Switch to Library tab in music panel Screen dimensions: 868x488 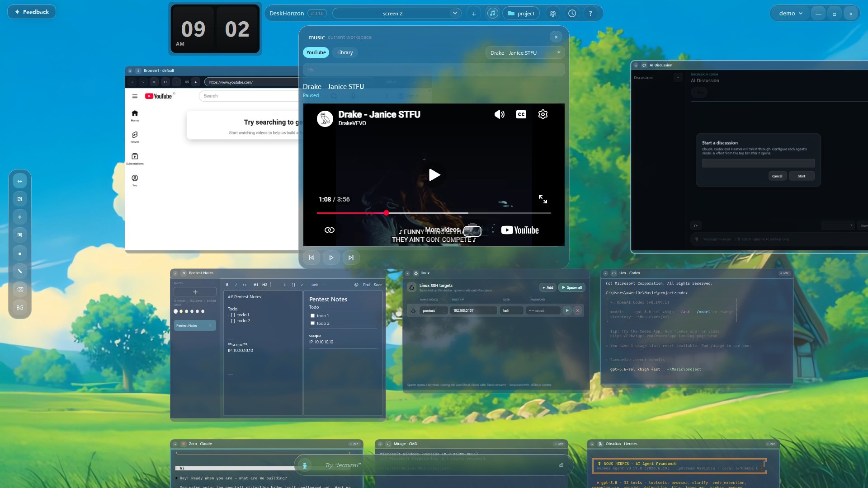click(x=345, y=52)
